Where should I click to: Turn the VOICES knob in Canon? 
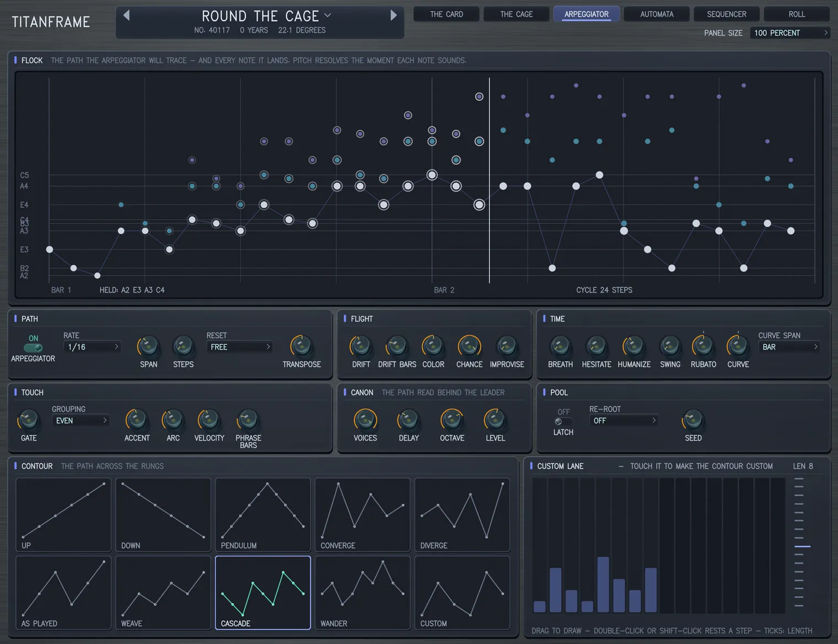[x=365, y=420]
